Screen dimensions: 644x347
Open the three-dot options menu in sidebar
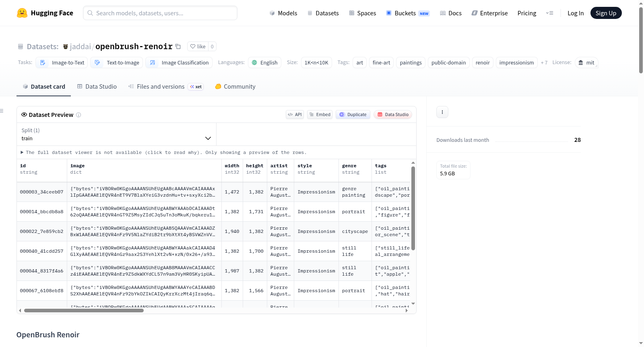(x=442, y=112)
